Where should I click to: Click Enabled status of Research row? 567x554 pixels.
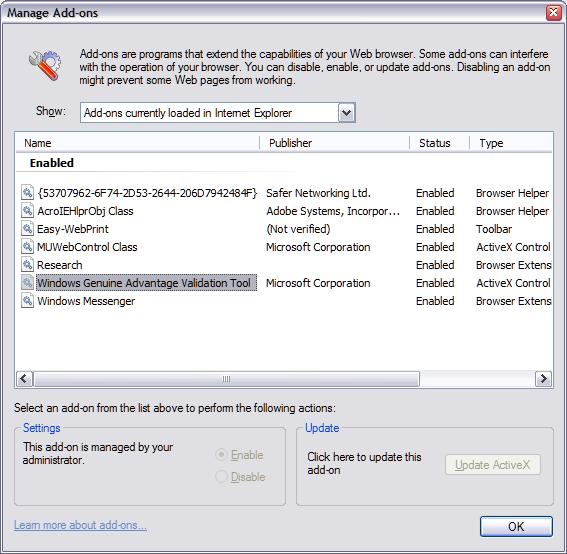[435, 265]
